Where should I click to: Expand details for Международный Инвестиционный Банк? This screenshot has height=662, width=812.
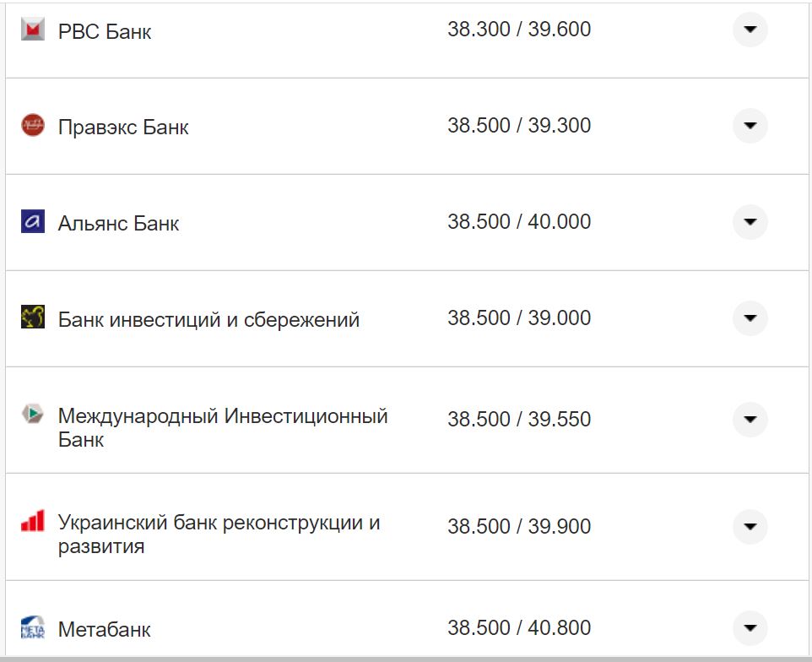(x=750, y=420)
